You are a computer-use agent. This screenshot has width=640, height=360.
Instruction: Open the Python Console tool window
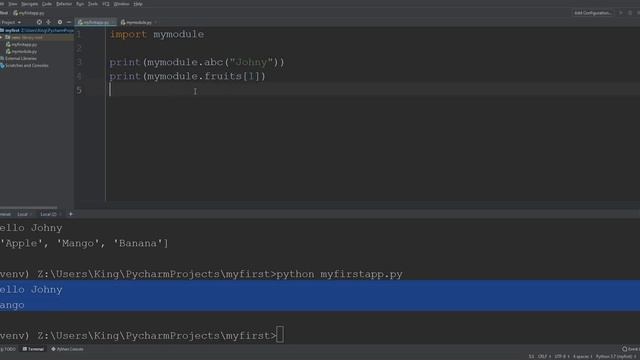[x=67, y=349]
